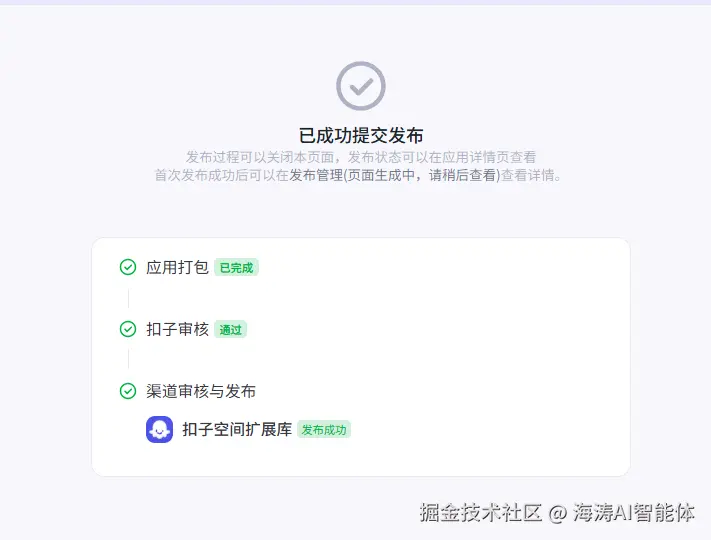
Task: Click the 掘金技术社区 watermark text
Action: 480,513
